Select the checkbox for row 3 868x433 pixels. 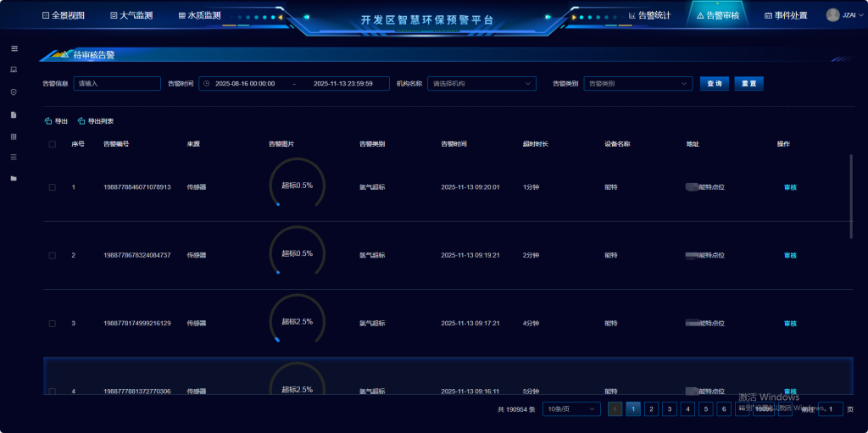[52, 324]
